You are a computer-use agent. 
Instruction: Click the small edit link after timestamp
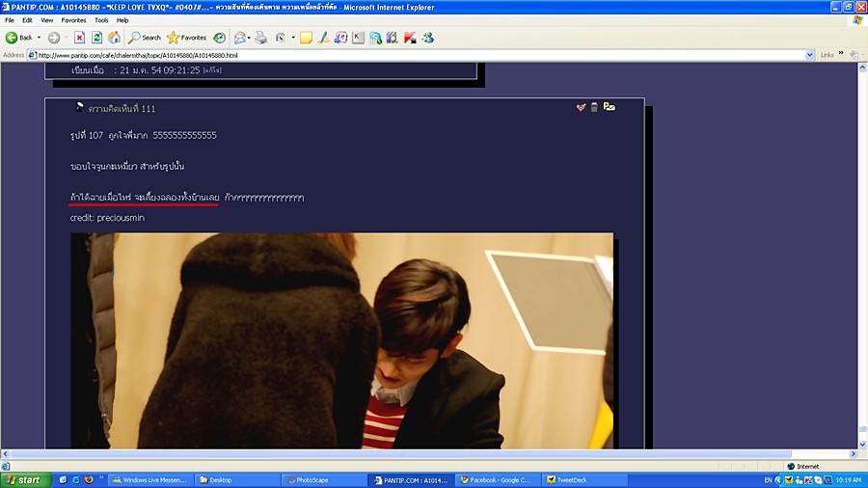click(212, 70)
